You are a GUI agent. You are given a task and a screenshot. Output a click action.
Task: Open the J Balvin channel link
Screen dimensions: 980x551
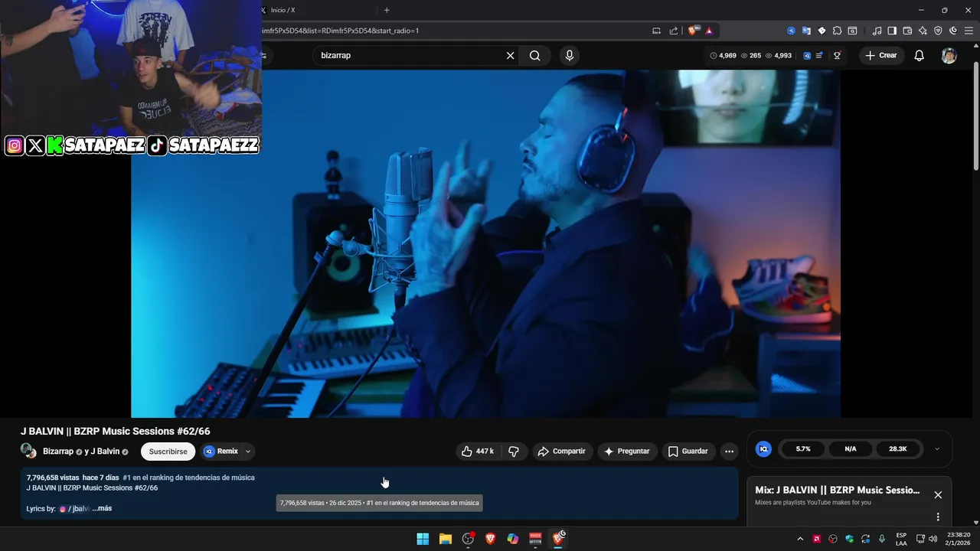point(105,452)
